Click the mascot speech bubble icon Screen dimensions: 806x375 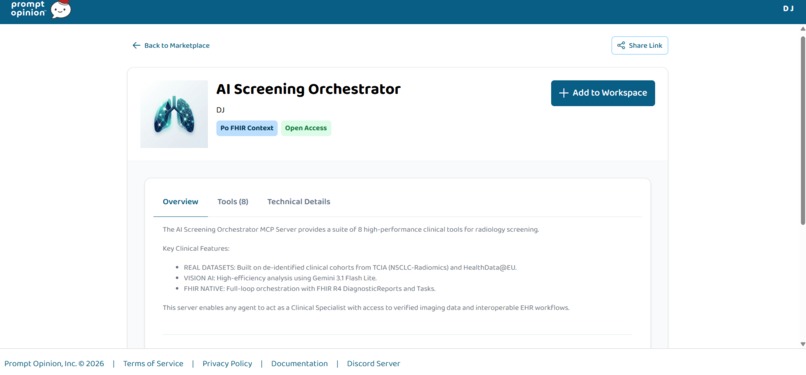point(61,9)
